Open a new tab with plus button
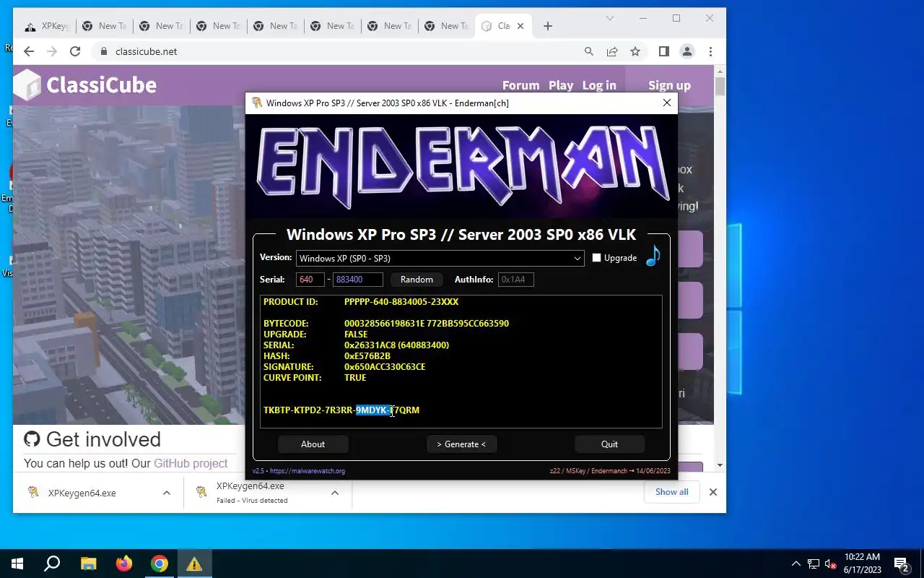Viewport: 924px width, 578px height. click(548, 26)
